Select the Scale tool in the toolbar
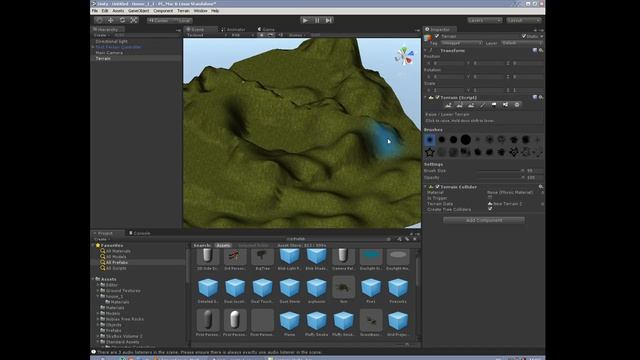The image size is (640, 360). pos(133,20)
